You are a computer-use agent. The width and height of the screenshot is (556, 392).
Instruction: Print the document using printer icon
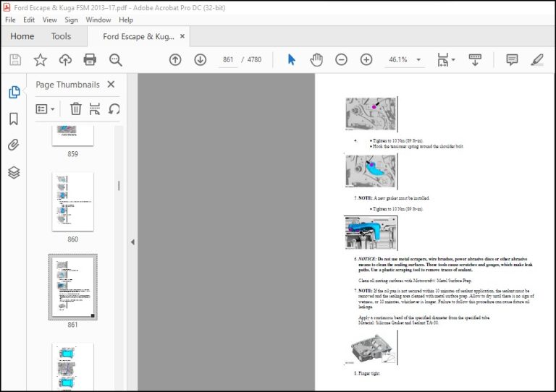90,59
